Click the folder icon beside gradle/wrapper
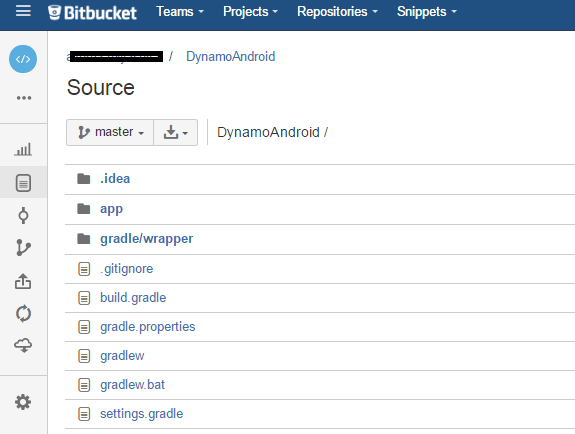Screen dimensions: 575x434 click(84, 239)
